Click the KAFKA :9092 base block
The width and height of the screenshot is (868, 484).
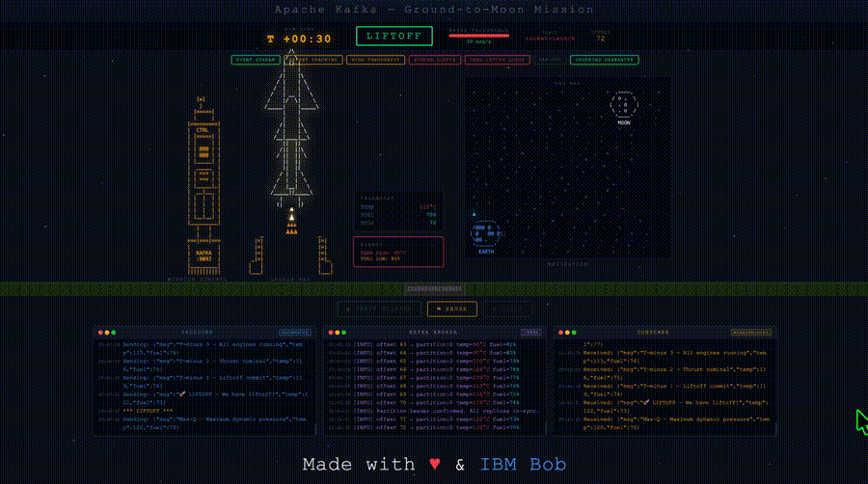(x=203, y=256)
